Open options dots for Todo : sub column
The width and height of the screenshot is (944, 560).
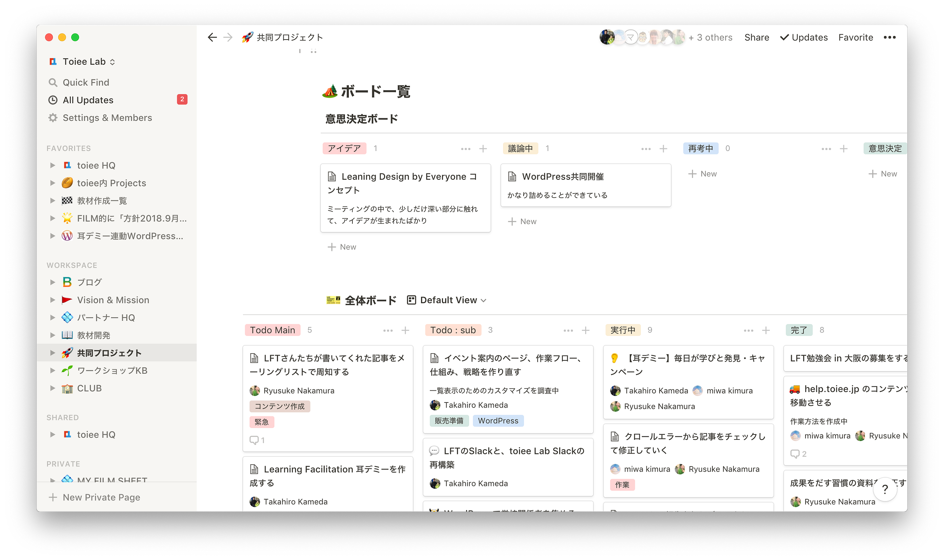tap(568, 330)
